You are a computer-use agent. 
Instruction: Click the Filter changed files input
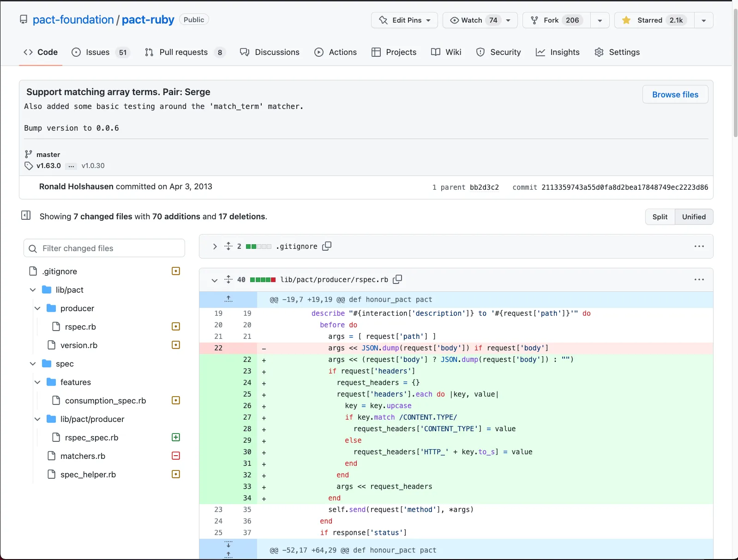point(104,248)
